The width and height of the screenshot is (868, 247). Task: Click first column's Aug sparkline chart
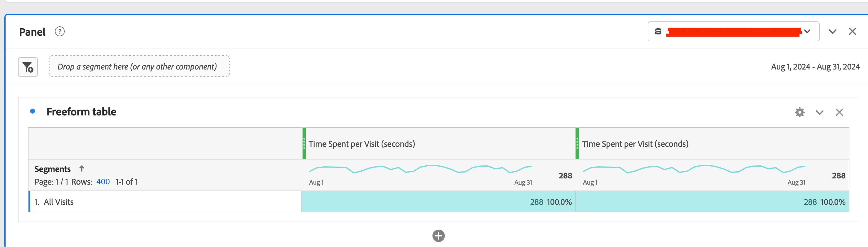pos(420,169)
